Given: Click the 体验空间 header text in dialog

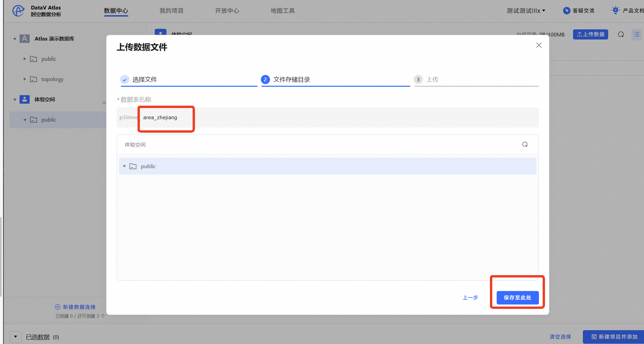Looking at the screenshot, I should coord(135,144).
